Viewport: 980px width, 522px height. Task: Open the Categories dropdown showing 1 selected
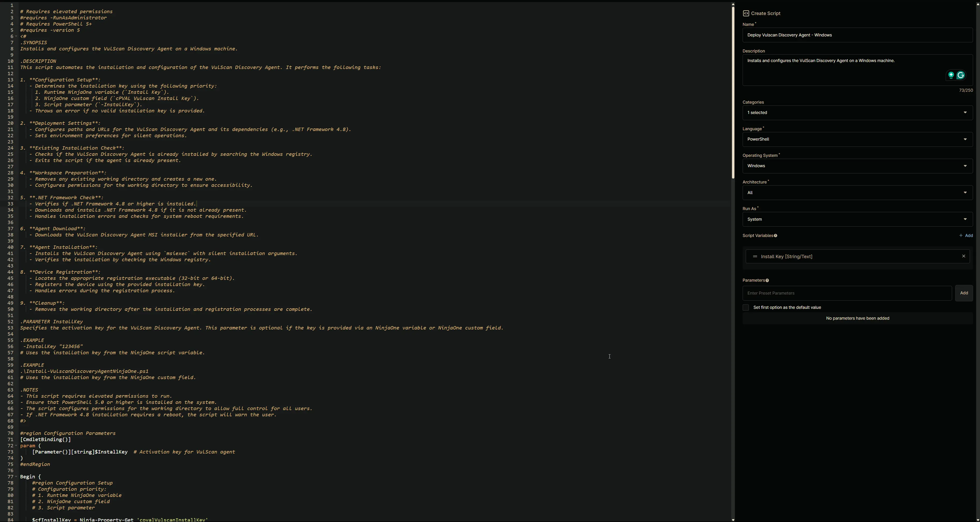857,112
